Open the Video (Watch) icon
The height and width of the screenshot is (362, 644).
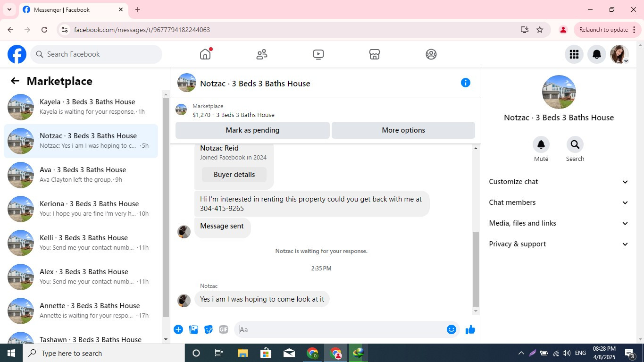(x=318, y=54)
